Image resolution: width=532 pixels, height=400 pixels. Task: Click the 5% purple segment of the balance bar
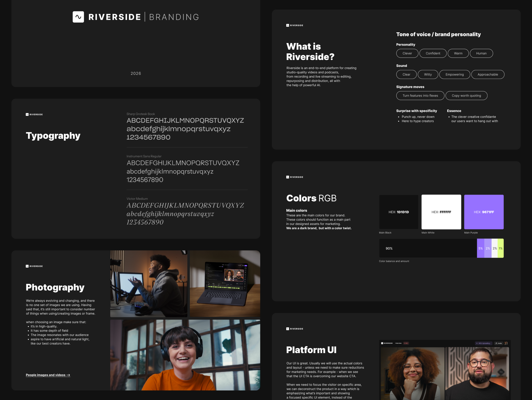481,248
